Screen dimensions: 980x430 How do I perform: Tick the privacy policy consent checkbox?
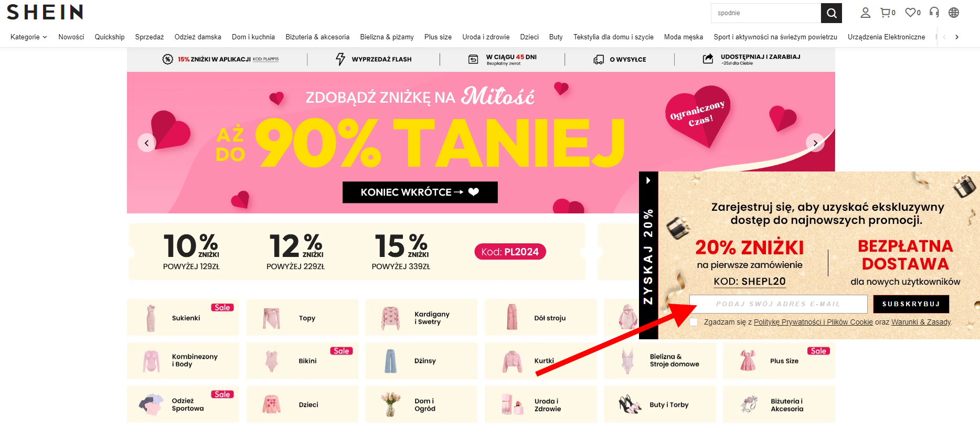(694, 322)
